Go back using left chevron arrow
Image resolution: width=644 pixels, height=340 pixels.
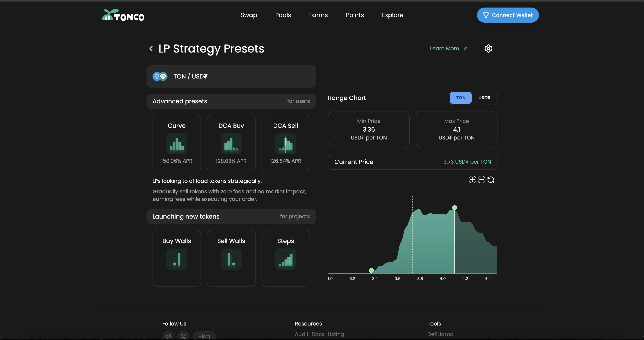(x=151, y=49)
